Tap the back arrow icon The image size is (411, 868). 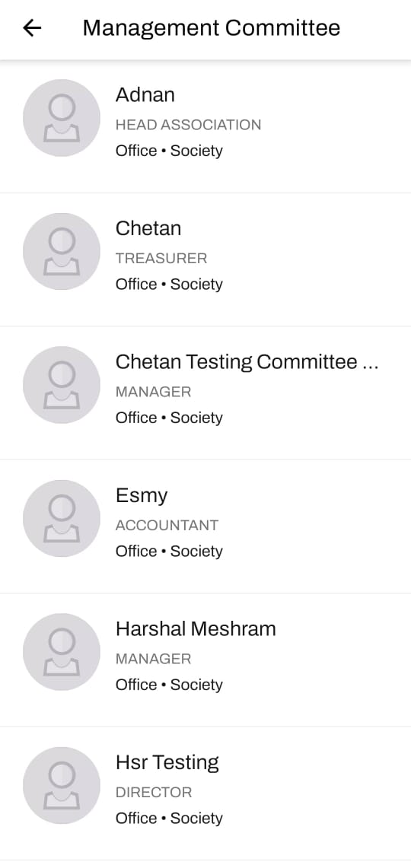point(32,27)
